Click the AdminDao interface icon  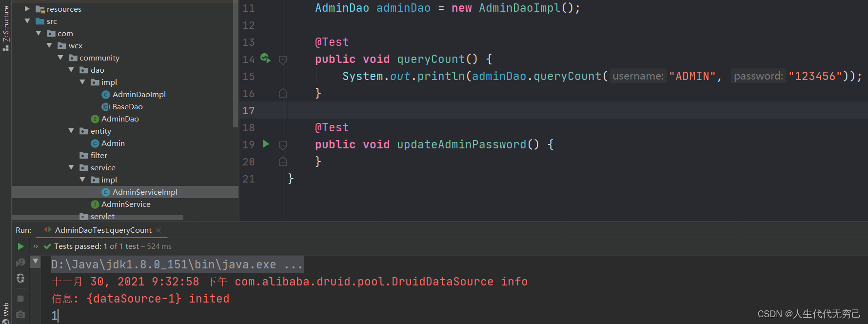coord(95,119)
